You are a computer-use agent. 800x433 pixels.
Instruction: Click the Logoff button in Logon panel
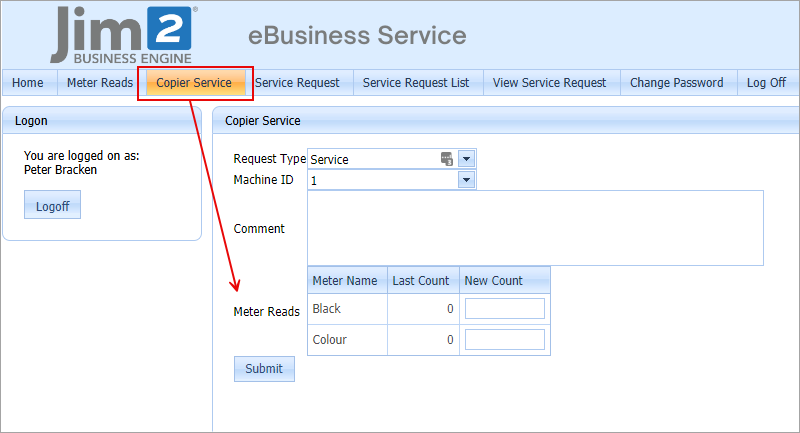click(53, 205)
